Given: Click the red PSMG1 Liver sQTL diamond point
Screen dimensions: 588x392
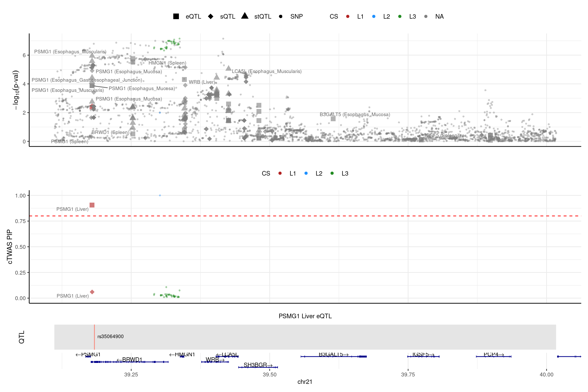Looking at the screenshot, I should point(92,292).
